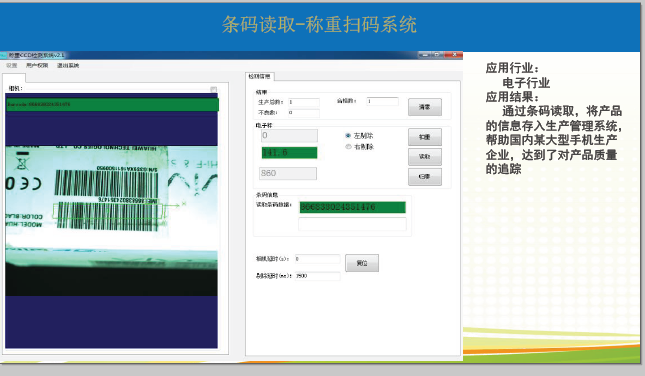The height and width of the screenshot is (376, 645).
Task: Focus the 相机延时 input field
Action: tap(317, 259)
